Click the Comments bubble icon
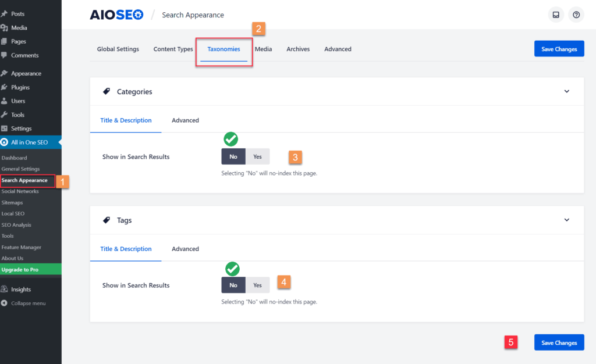The width and height of the screenshot is (596, 364). click(4, 55)
